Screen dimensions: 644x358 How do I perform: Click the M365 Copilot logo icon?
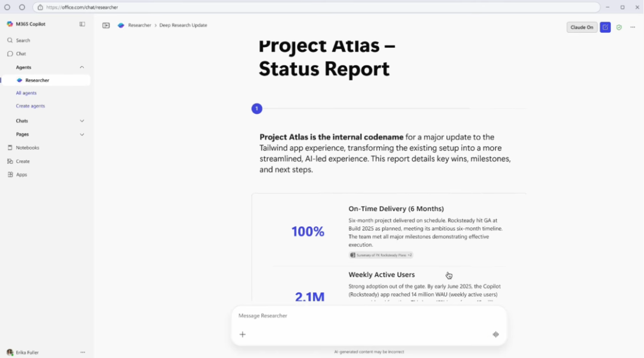10,24
